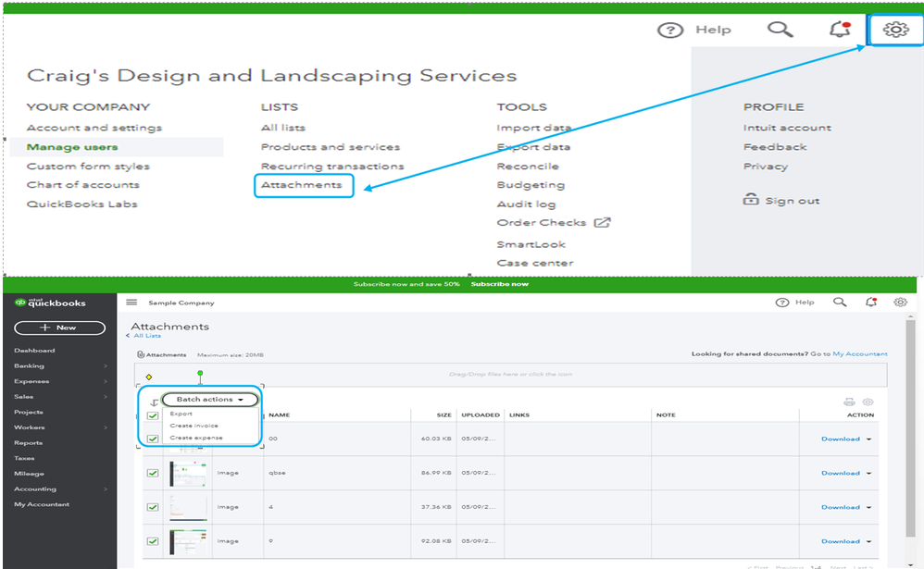Open the thumbnail for attachment named 9
924x569 pixels.
[x=188, y=541]
